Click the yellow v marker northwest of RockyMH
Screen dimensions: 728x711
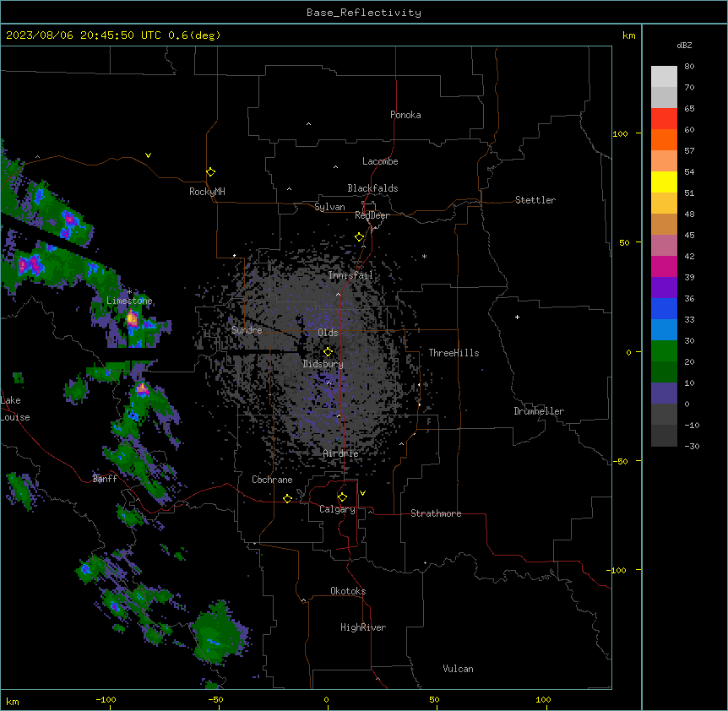tap(148, 155)
